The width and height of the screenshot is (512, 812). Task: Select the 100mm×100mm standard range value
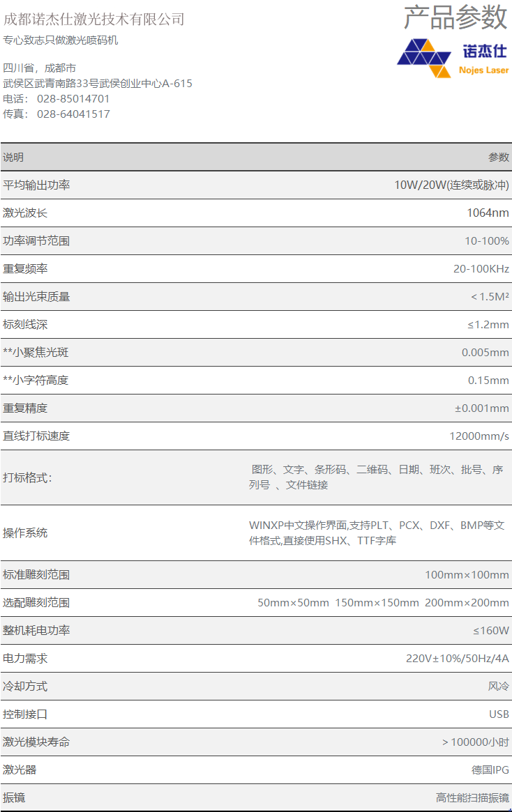[467, 575]
